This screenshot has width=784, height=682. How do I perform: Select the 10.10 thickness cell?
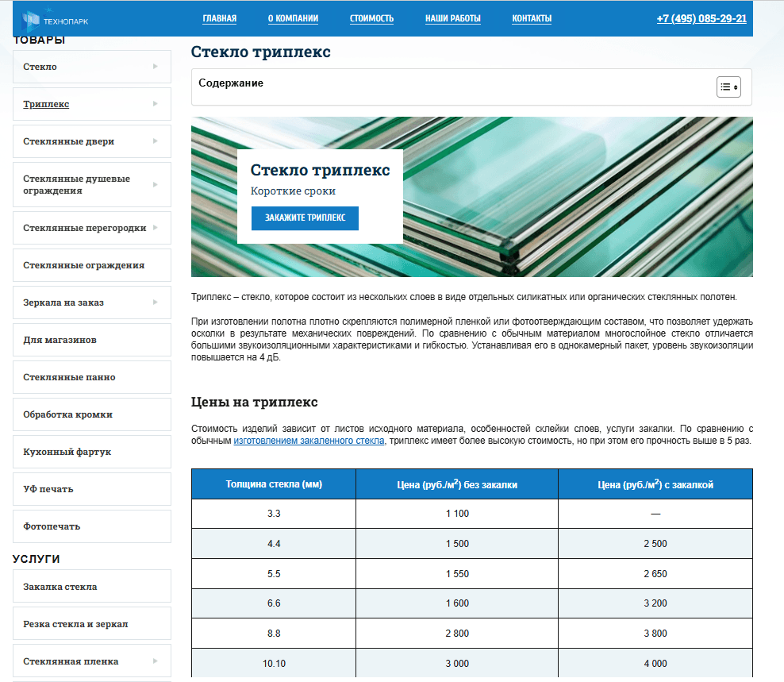(x=274, y=664)
